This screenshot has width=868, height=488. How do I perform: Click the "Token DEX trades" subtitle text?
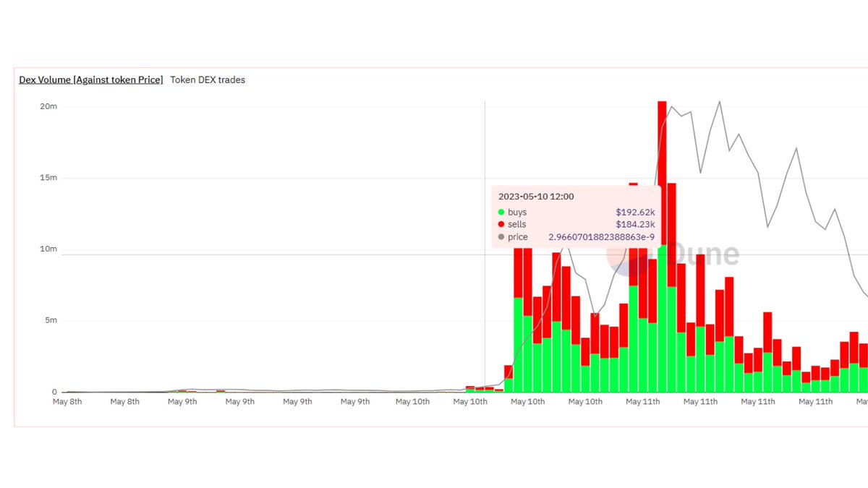click(208, 80)
